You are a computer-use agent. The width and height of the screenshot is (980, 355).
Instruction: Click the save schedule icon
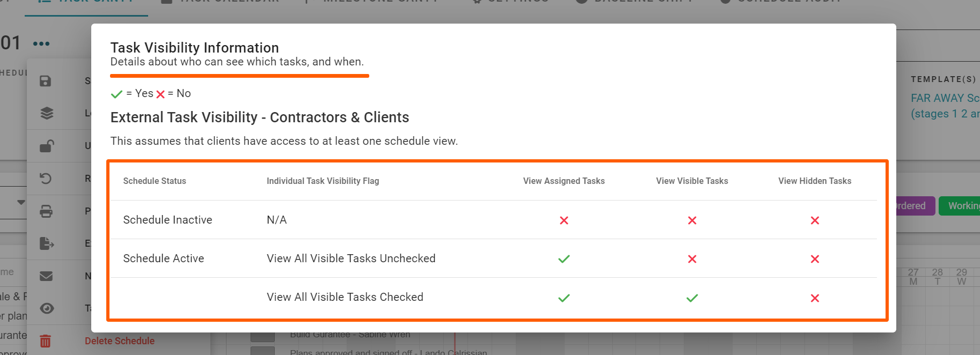46,81
